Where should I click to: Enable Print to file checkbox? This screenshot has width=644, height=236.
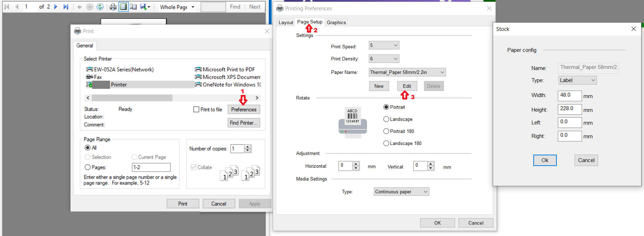coord(196,109)
